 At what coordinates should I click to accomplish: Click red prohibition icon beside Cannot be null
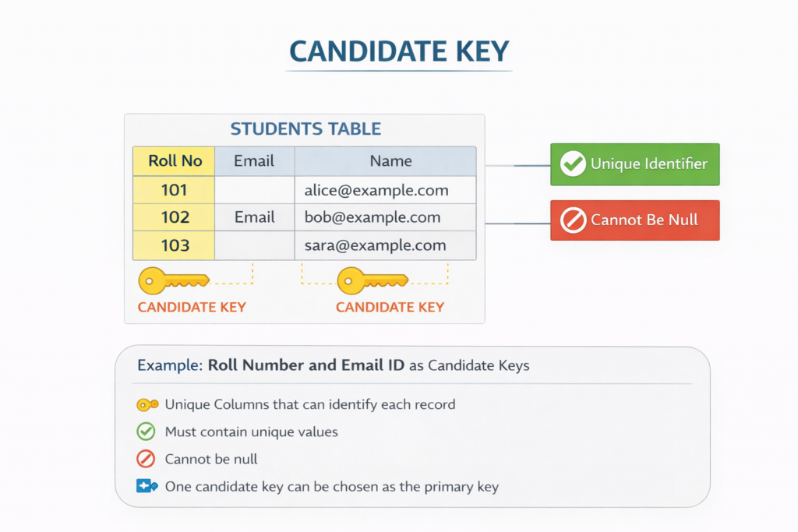click(146, 459)
